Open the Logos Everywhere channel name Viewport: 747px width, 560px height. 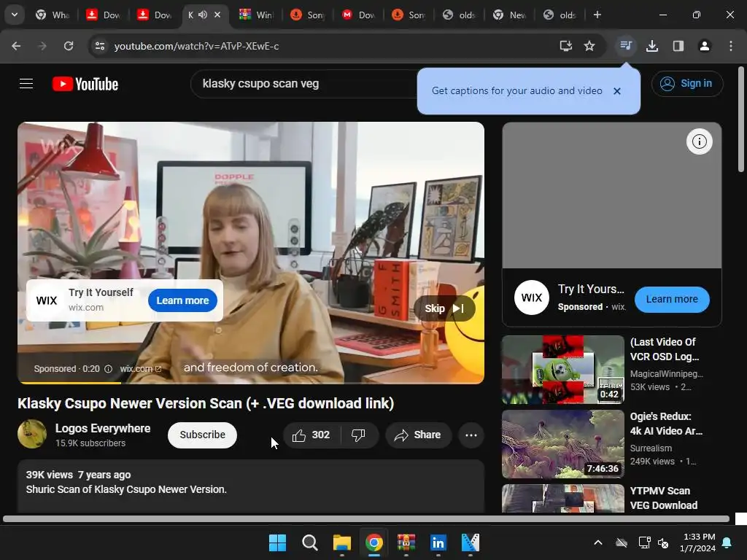[102, 429]
